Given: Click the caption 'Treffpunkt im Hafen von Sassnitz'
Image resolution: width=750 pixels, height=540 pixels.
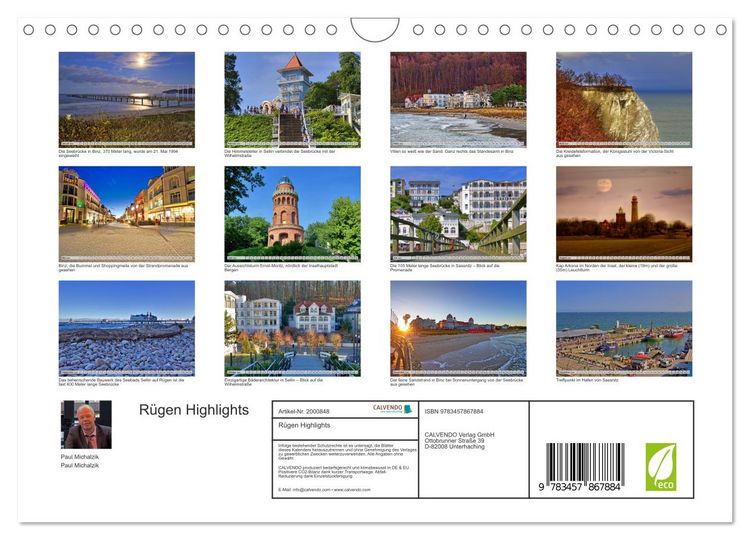Looking at the screenshot, I should click(x=587, y=380).
